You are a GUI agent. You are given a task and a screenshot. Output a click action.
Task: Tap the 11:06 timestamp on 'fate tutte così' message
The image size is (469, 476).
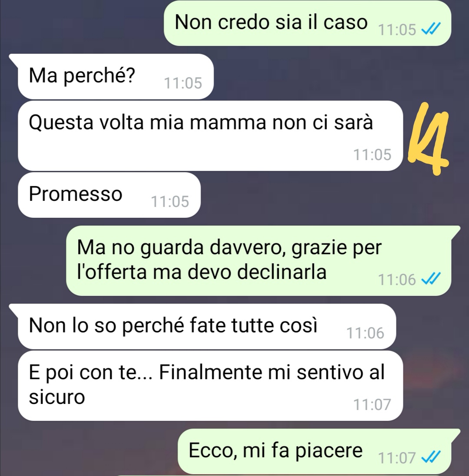click(365, 333)
